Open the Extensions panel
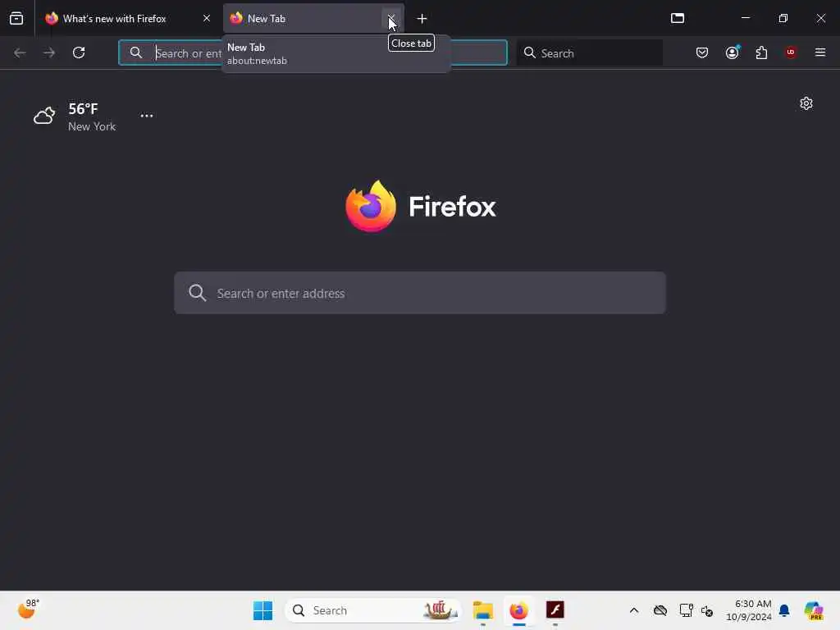Viewport: 840px width, 630px height. pos(761,52)
